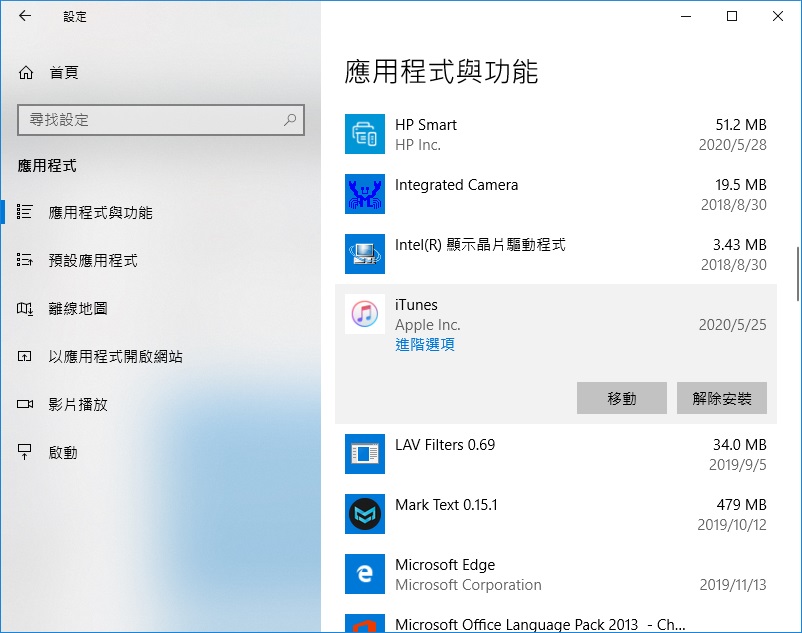Go back using the back arrow
The width and height of the screenshot is (802, 633).
coord(25,16)
